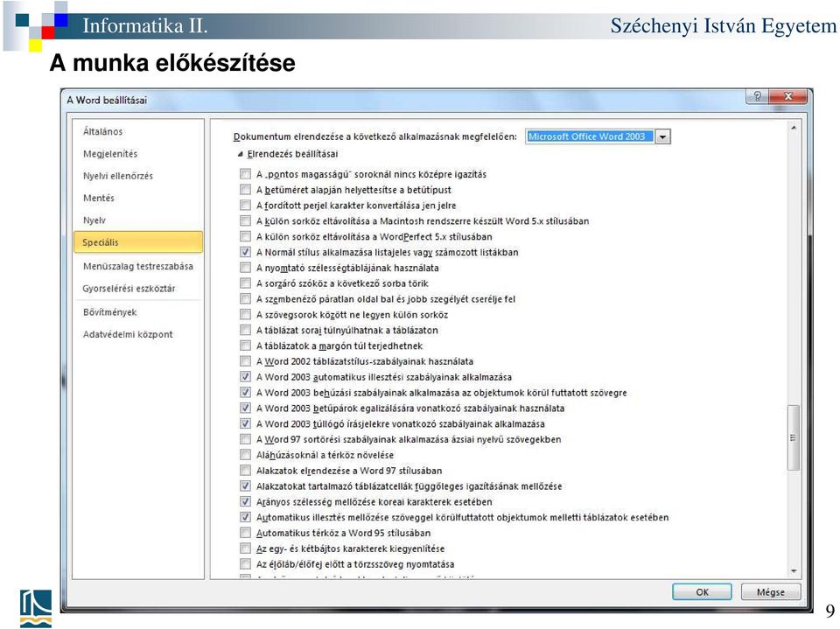Viewport: 840px width, 629px height.
Task: Open the Microsoft Office Word 2003 dropdown arrow
Action: [662, 136]
